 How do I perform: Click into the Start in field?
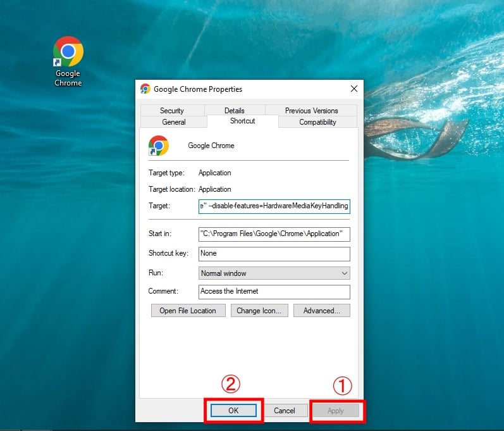pos(274,234)
